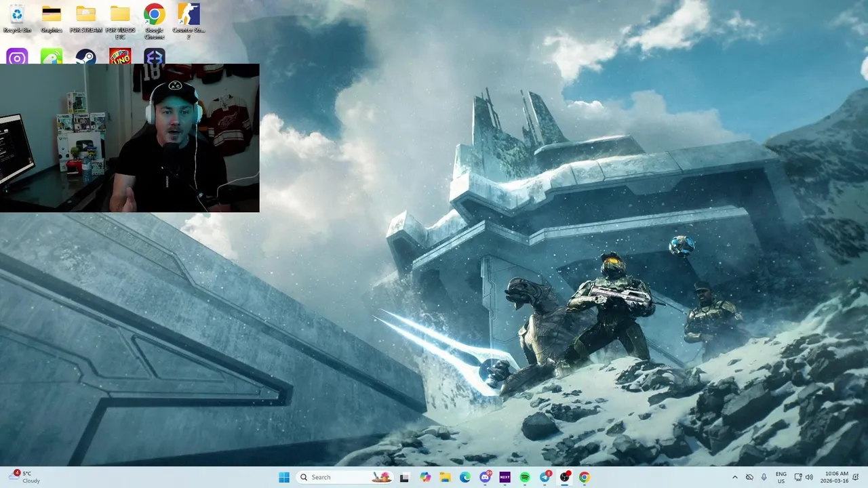This screenshot has width=868, height=488.
Task: Open the notification bell icon
Action: pos(856,477)
